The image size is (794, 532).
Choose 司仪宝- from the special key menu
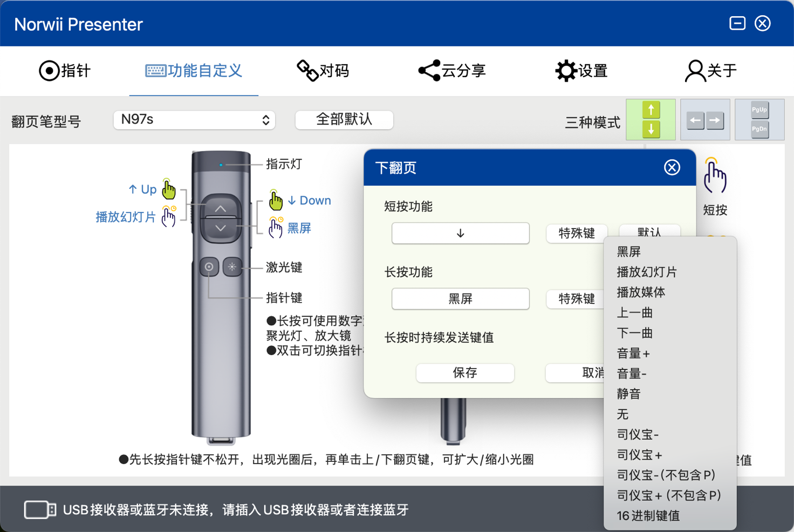click(670, 434)
